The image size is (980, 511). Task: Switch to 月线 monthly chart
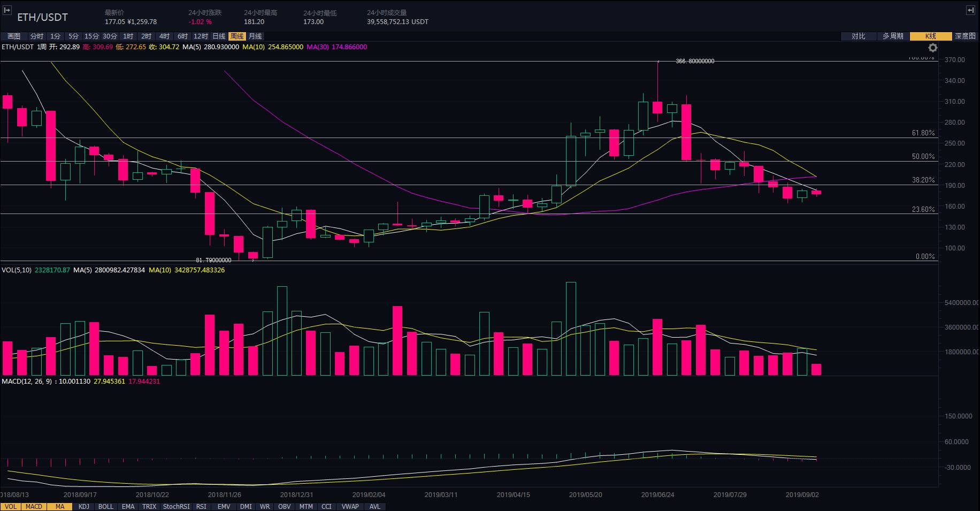[x=255, y=36]
